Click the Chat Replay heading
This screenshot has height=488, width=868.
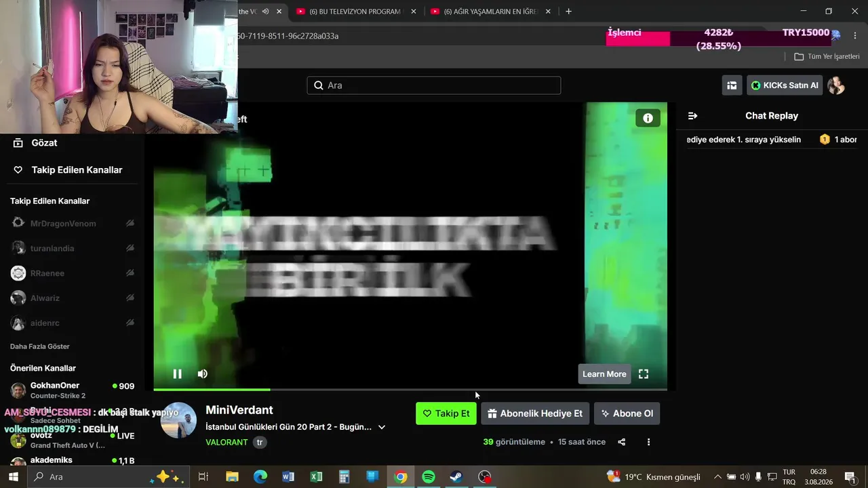click(x=772, y=116)
